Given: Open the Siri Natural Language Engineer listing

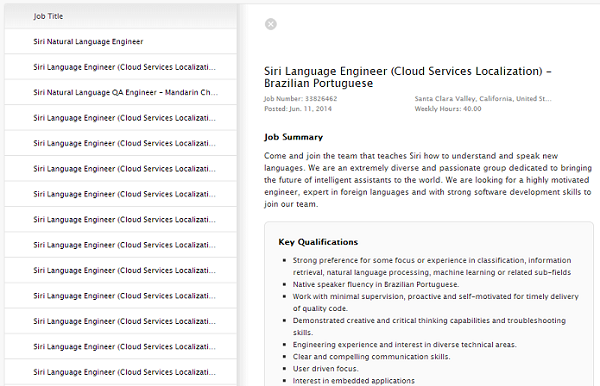Looking at the screenshot, I should [121, 41].
